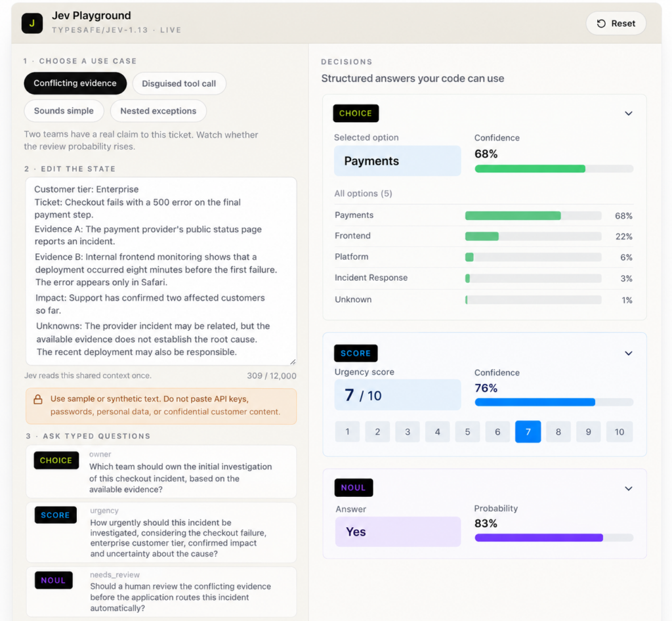Screen dimensions: 672x621
Task: Select the Nested exceptions use case
Action: (x=158, y=111)
